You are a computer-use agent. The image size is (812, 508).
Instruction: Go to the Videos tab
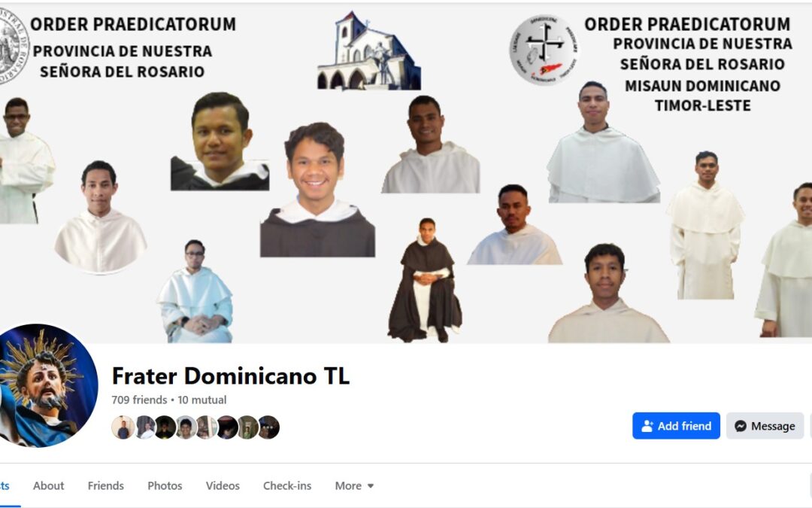point(223,485)
